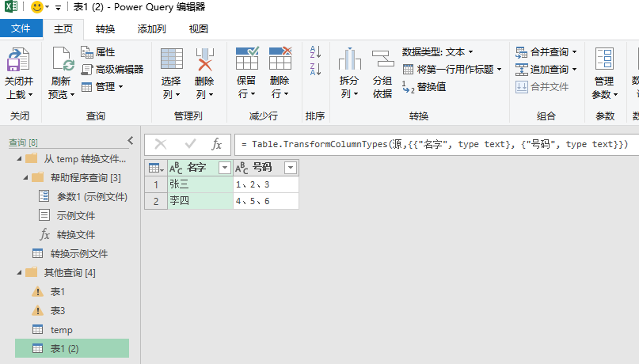This screenshot has height=364, width=639.
Task: Click the Choose Columns (选择列) icon
Action: (172, 59)
